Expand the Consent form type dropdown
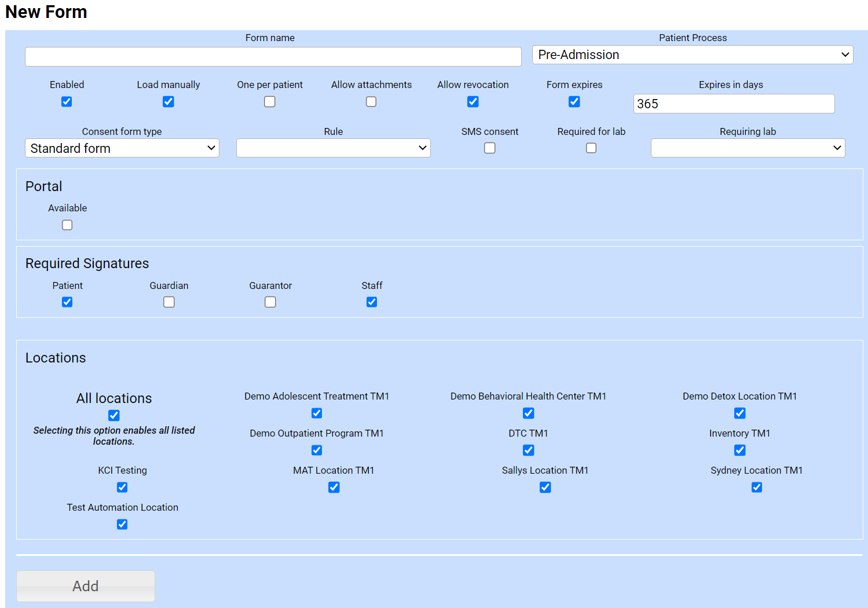 tap(122, 148)
